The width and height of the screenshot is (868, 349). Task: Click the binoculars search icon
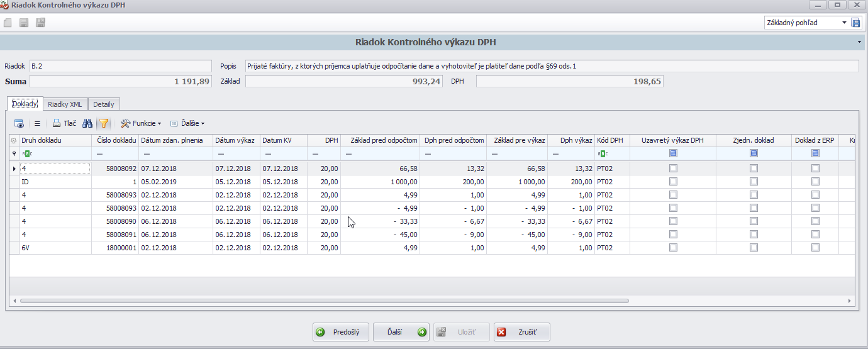[x=87, y=123]
